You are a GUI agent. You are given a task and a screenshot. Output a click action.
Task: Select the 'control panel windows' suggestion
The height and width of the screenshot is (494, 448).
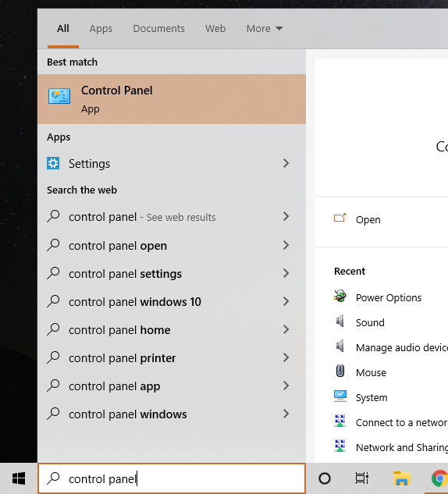coord(127,414)
